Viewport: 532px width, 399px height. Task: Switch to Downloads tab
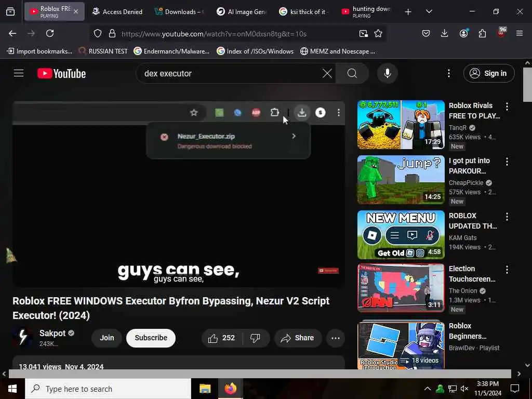point(179,11)
